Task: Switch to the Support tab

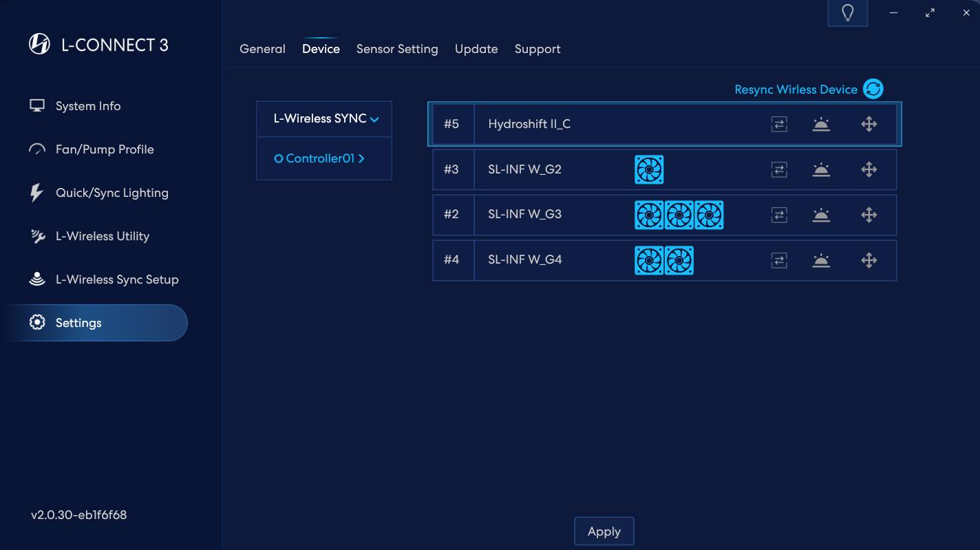Action: [x=537, y=49]
